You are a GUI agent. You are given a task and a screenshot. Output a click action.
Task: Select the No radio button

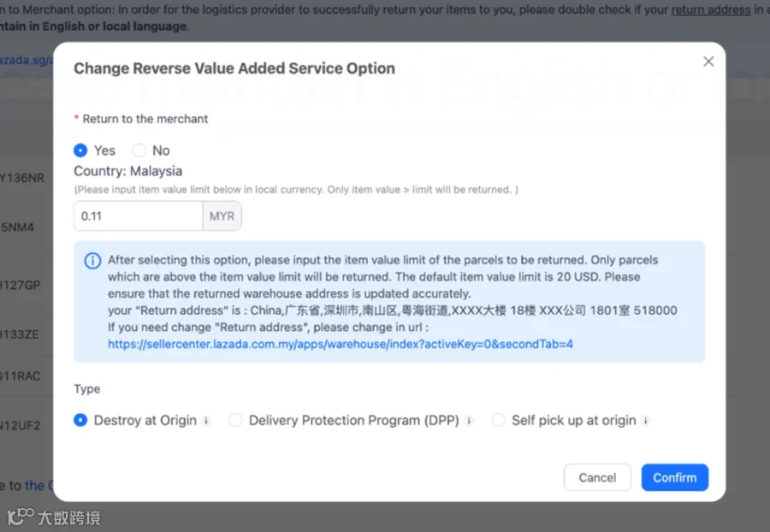(139, 151)
